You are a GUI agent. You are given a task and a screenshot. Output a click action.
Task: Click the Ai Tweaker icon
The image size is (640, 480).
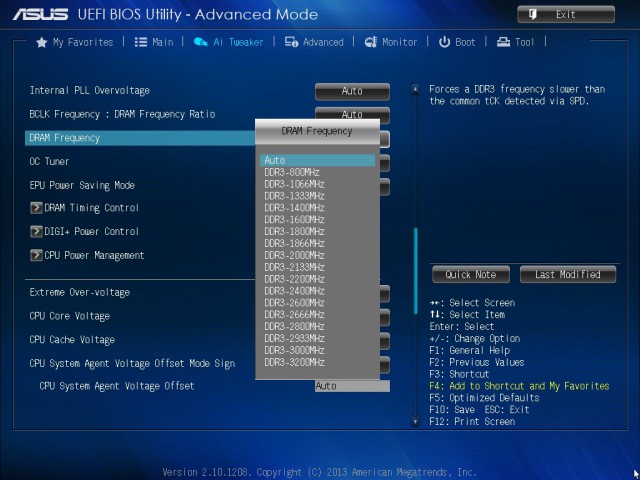tap(200, 42)
